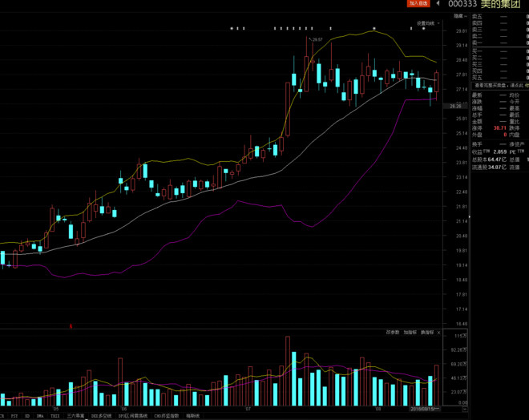Click the stock name 美的集团 in the header
The width and height of the screenshot is (529, 420).
pyautogui.click(x=500, y=4)
